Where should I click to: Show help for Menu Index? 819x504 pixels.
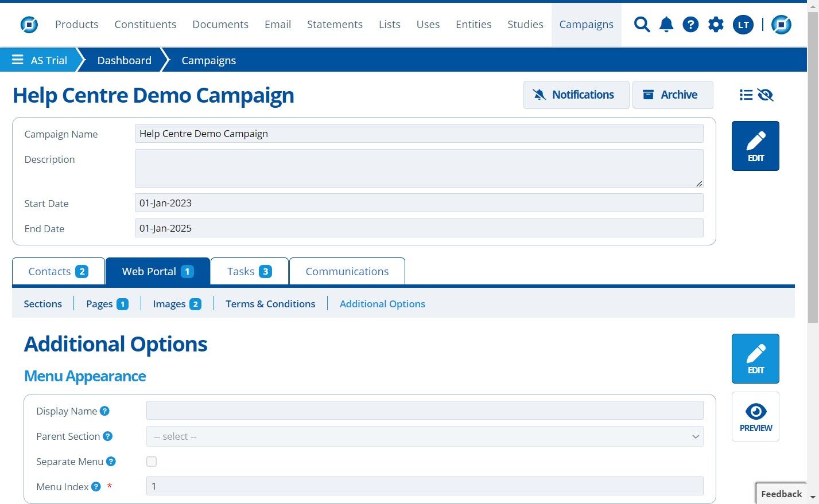point(96,486)
